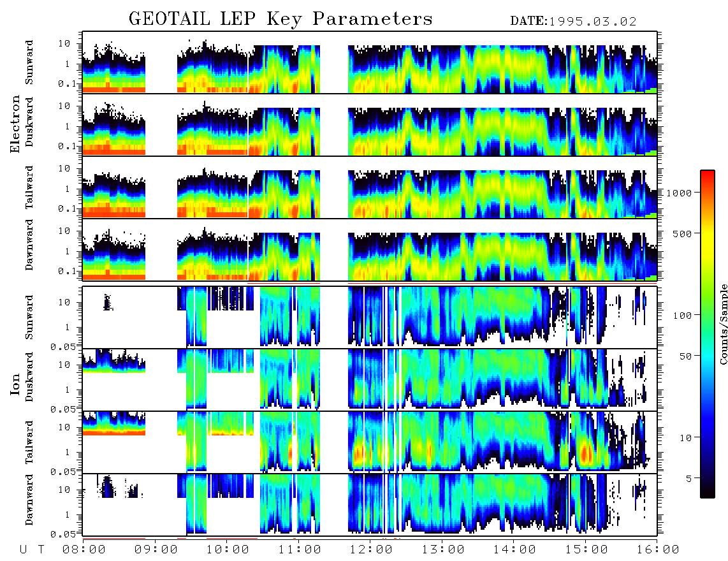Viewport: 728px width, 561px height.
Task: Click the Electron 'Sunward' panel label
Action: pos(29,62)
